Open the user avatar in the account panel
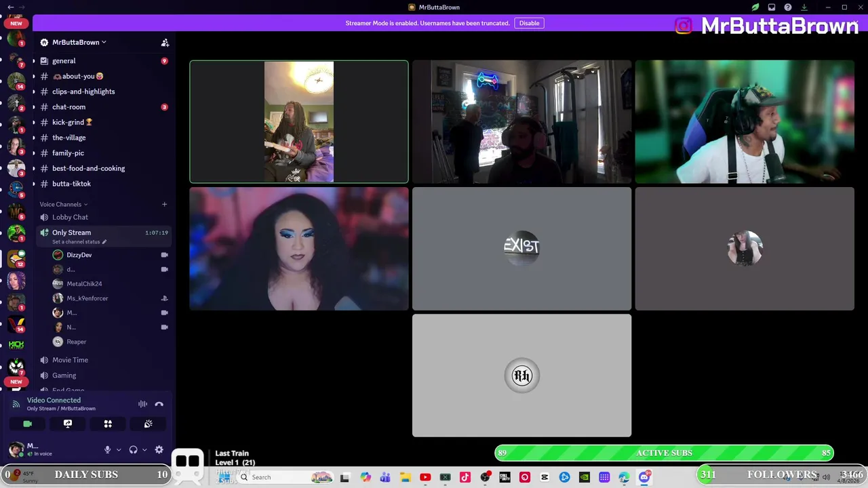This screenshot has height=488, width=868. point(16,449)
